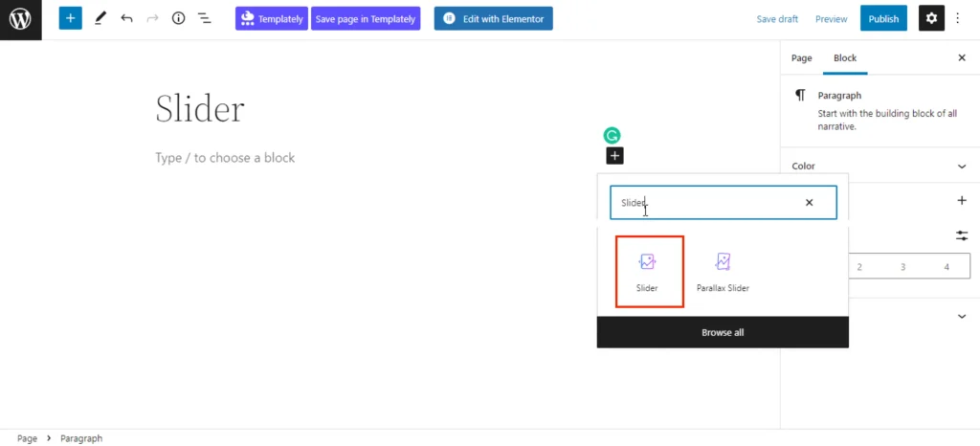
Task: Select font size option 4
Action: tap(947, 267)
